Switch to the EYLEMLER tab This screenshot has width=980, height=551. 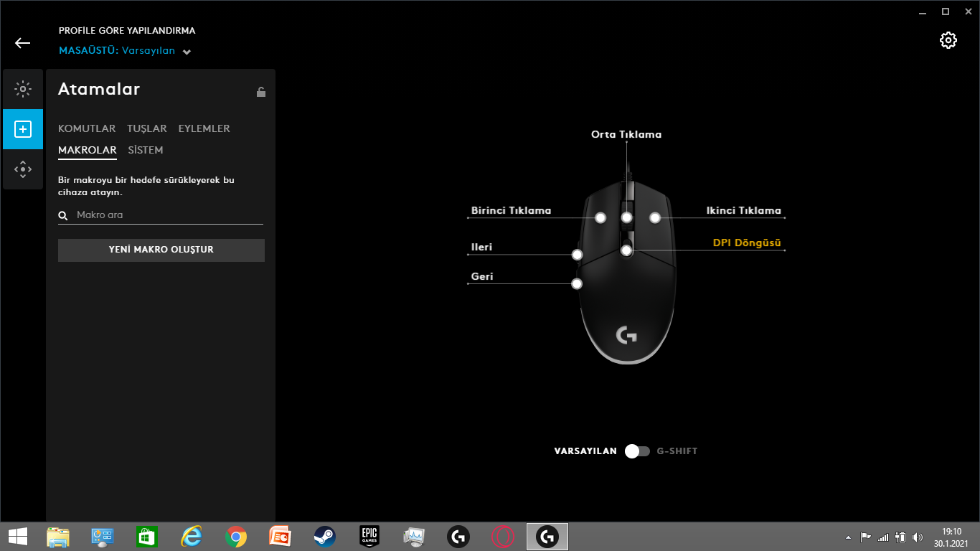click(204, 128)
